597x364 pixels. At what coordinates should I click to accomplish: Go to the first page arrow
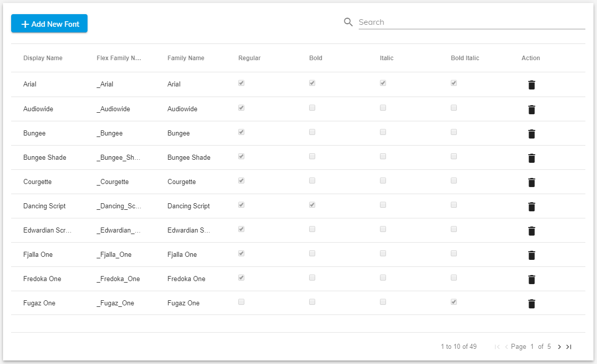click(x=497, y=346)
